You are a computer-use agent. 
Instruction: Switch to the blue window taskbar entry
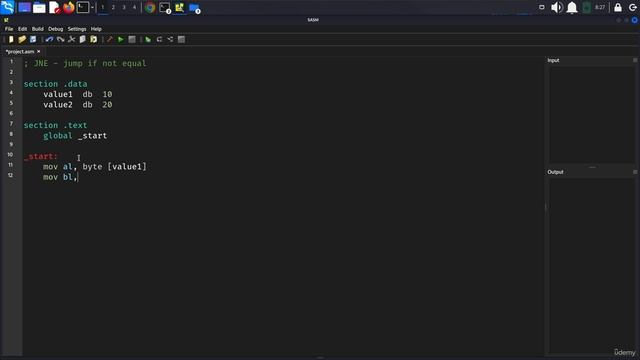coord(195,8)
